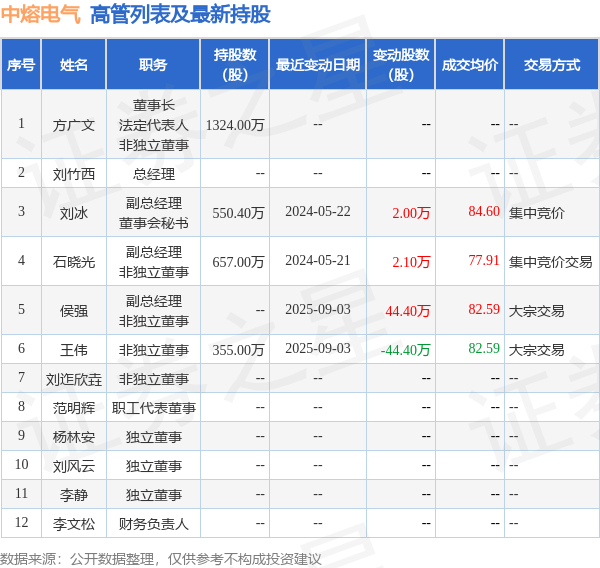Click the 序号 column header

pos(21,65)
